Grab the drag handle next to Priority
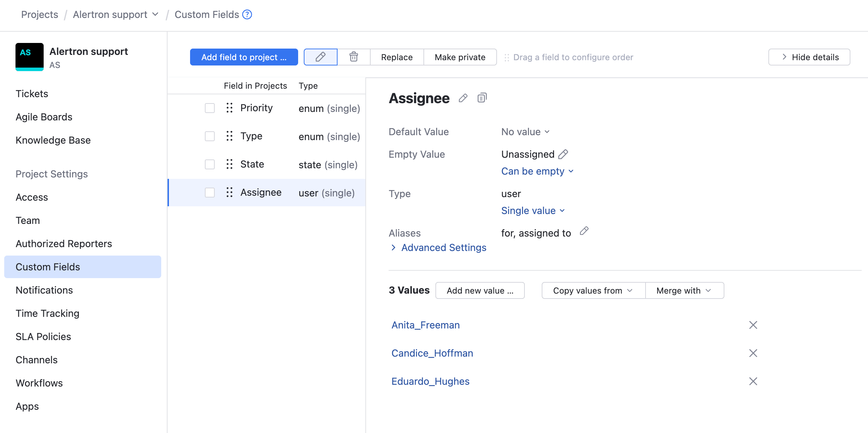 229,108
